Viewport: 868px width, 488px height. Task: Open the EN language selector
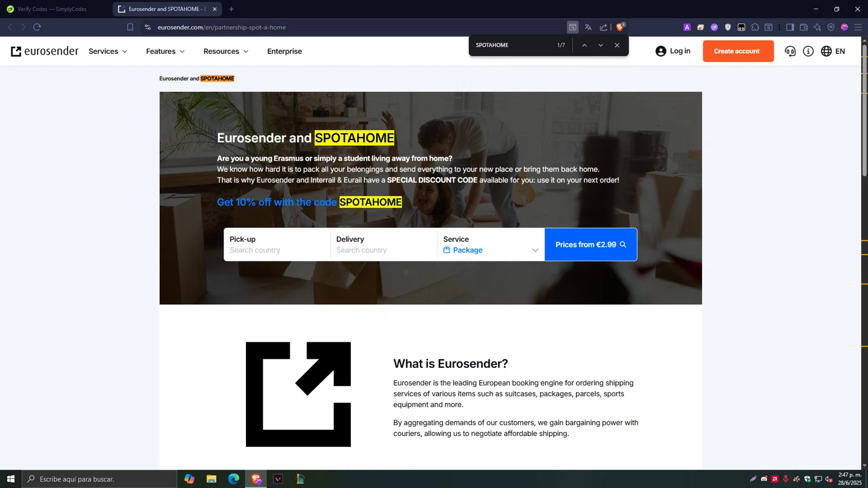(x=840, y=51)
